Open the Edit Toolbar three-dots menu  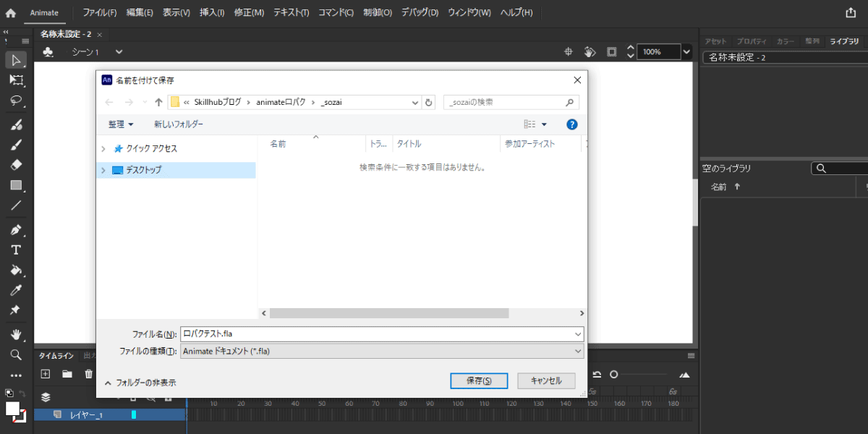point(16,375)
